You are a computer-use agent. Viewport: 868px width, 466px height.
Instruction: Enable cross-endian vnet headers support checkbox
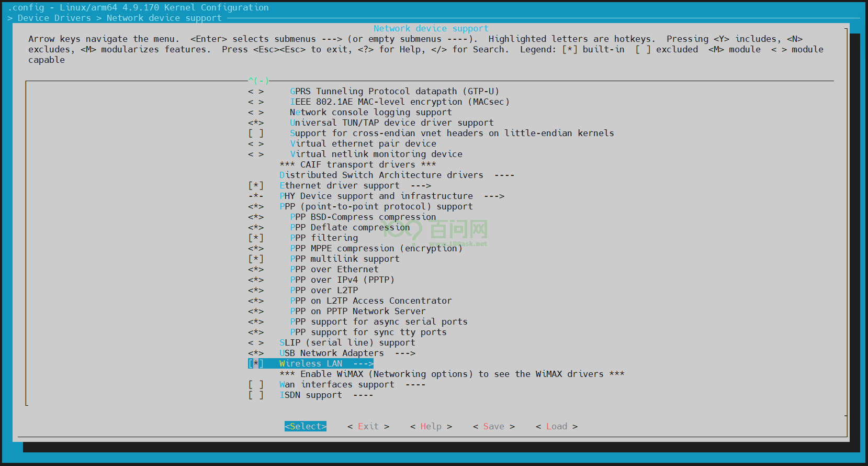(x=256, y=133)
